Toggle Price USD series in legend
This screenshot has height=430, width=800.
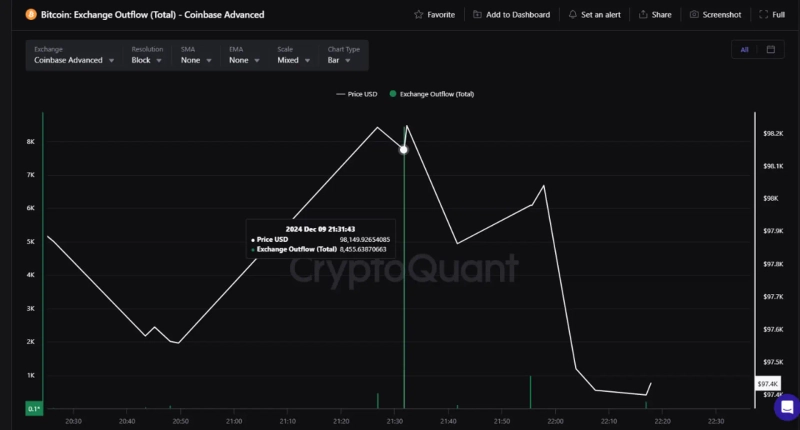pos(357,94)
